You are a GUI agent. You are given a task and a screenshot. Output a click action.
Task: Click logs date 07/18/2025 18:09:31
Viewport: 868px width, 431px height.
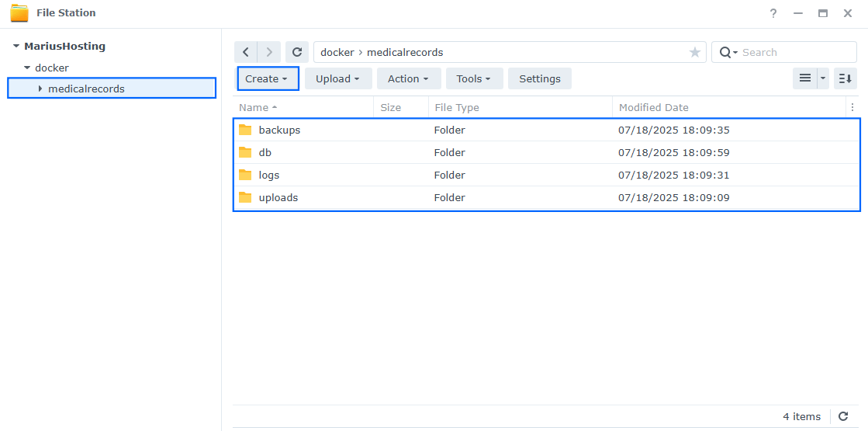point(674,175)
